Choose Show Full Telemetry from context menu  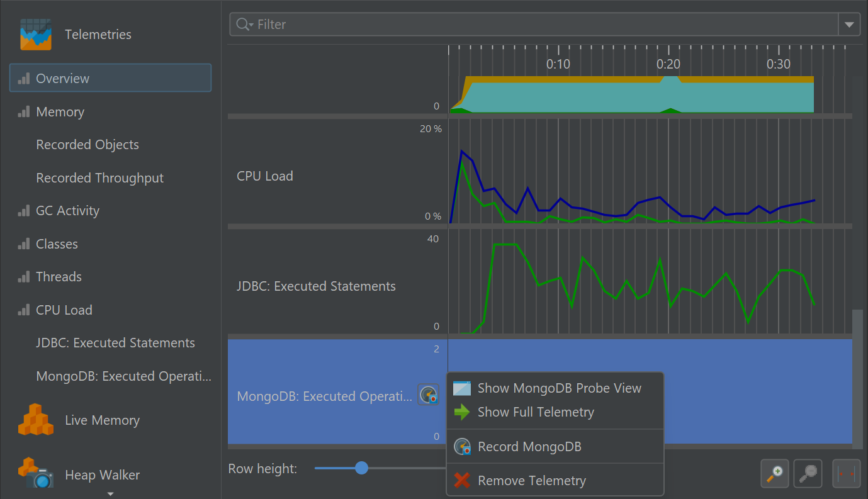(536, 412)
